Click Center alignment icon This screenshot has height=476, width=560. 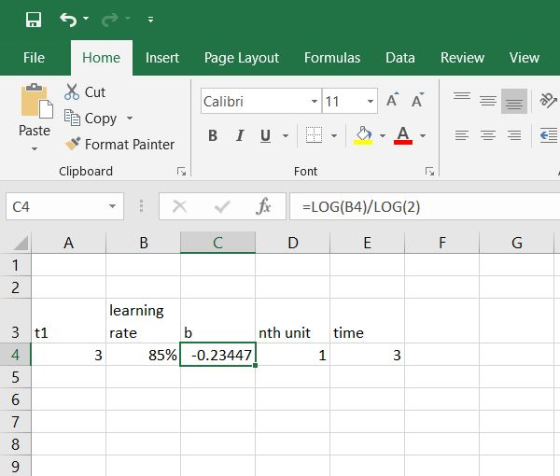[x=488, y=135]
